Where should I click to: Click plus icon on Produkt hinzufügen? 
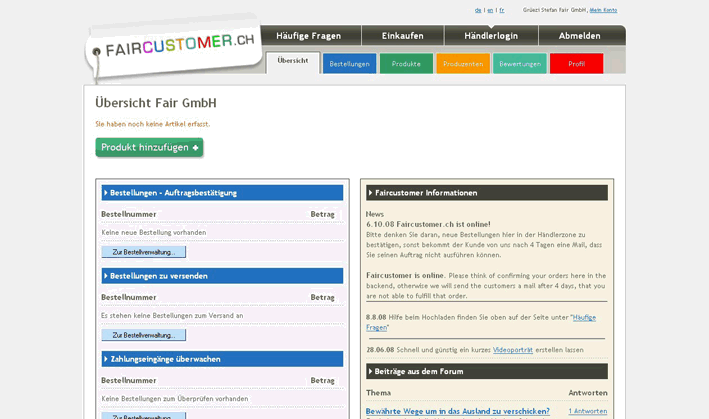tap(195, 148)
